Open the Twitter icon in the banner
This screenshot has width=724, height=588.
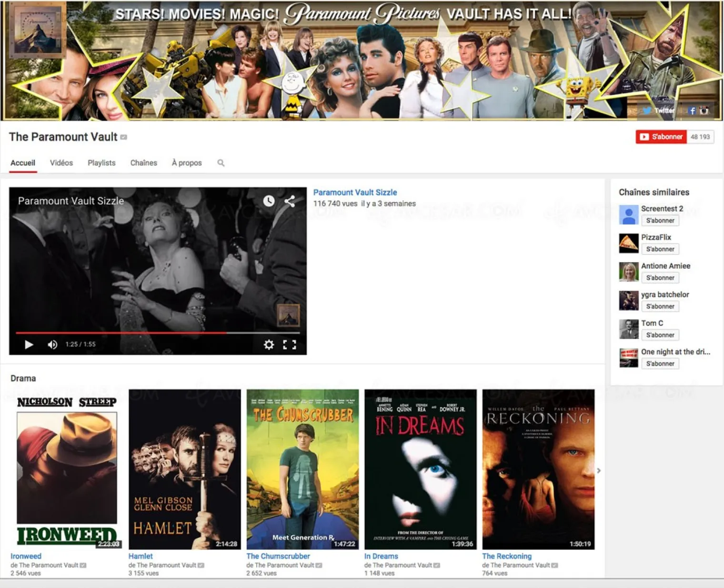coord(647,110)
